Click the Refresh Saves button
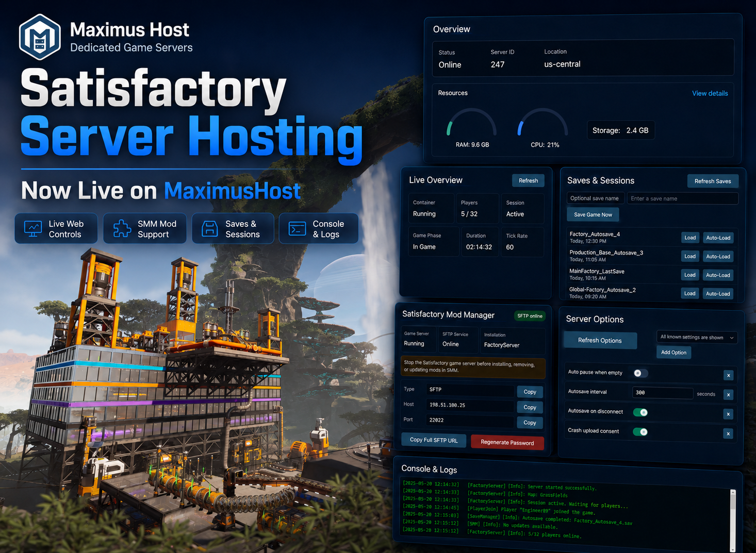This screenshot has width=756, height=553. click(713, 181)
